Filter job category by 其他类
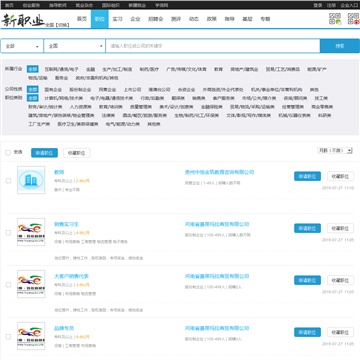 (x=154, y=124)
